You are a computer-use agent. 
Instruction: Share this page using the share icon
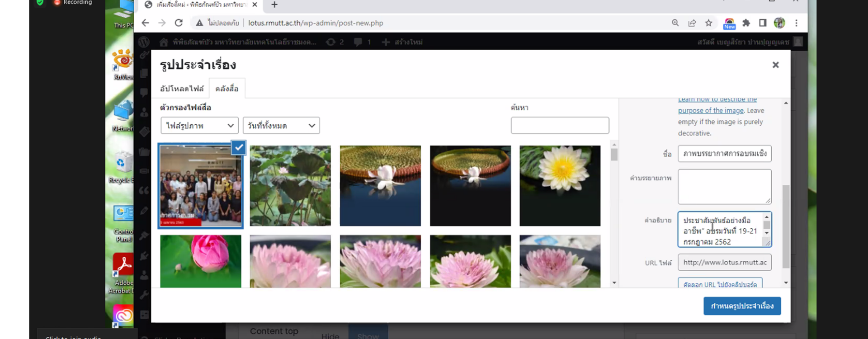(692, 23)
